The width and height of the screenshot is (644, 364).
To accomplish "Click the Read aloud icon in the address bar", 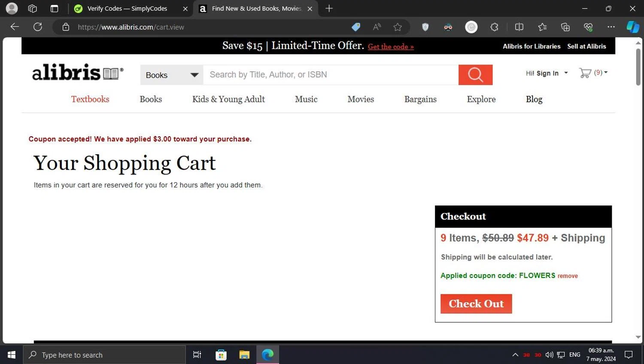I will click(x=377, y=27).
